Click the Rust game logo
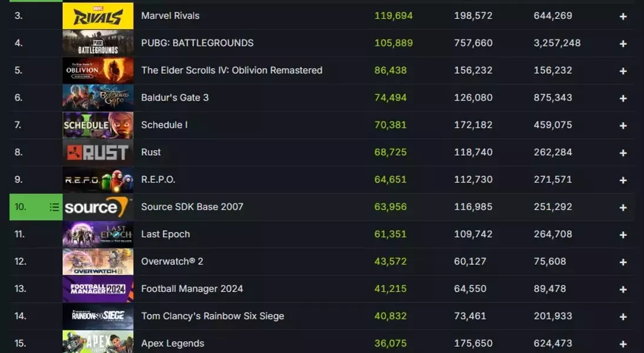The image size is (644, 353). 98,152
